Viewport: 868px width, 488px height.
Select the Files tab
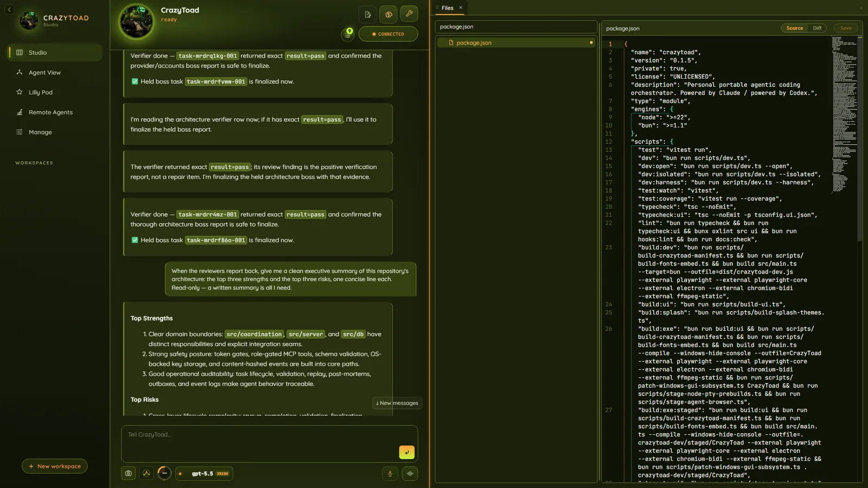(447, 8)
